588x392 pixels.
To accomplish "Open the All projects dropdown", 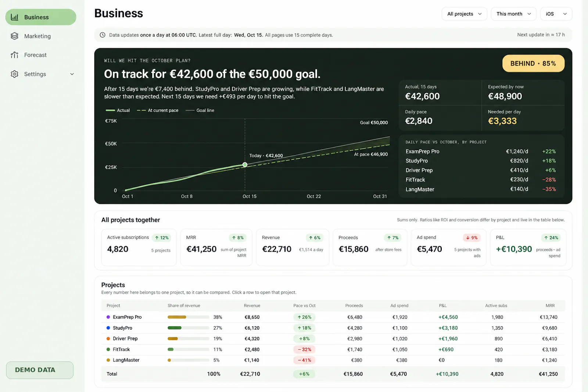I will click(464, 14).
